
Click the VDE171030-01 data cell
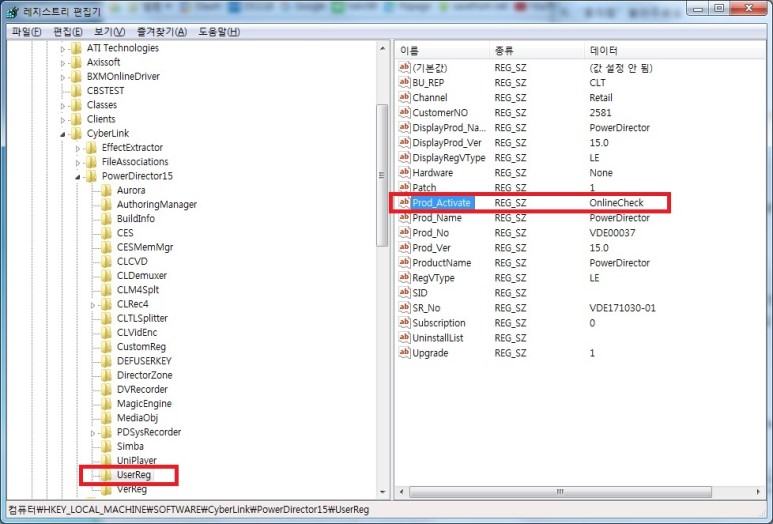tap(622, 308)
